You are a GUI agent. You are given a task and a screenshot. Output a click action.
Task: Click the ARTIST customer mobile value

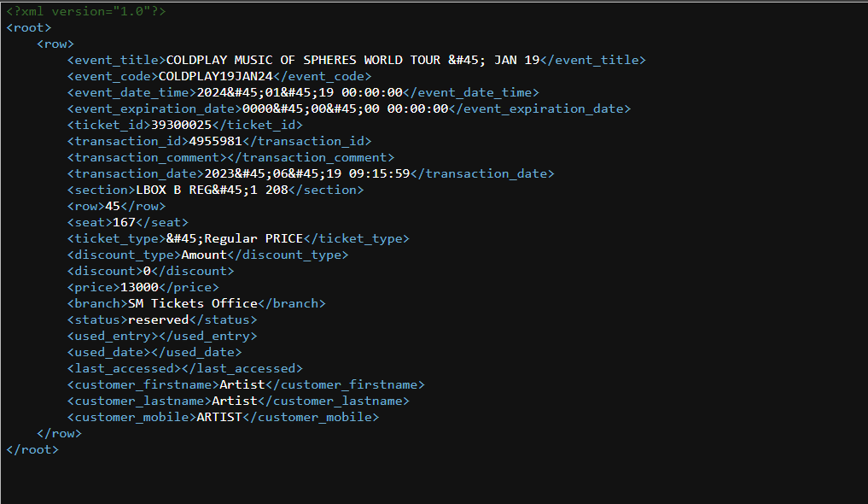coord(219,417)
